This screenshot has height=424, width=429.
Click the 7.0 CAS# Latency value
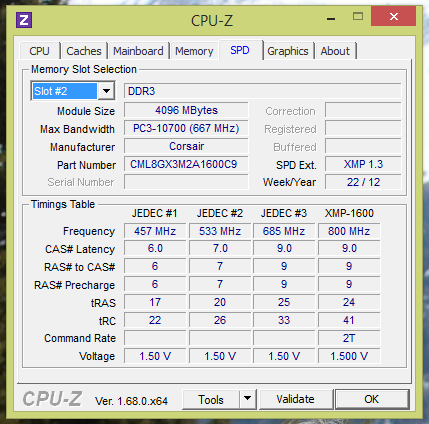pos(220,249)
